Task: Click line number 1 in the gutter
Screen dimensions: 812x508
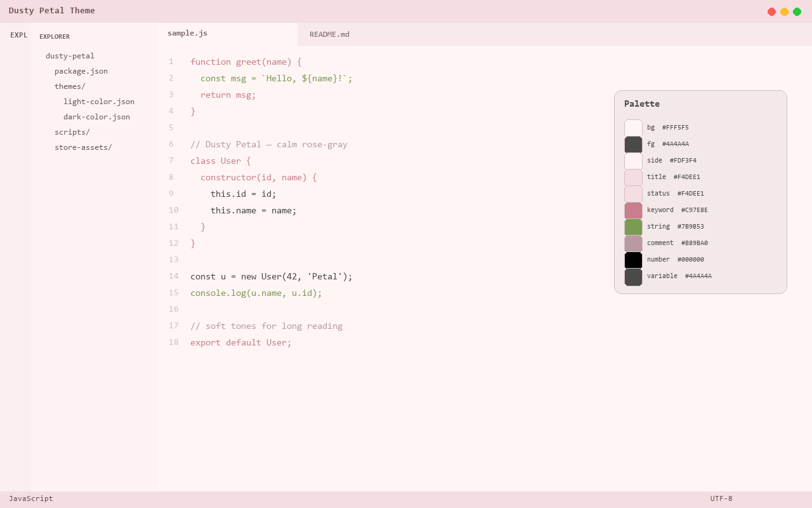Action: [171, 62]
